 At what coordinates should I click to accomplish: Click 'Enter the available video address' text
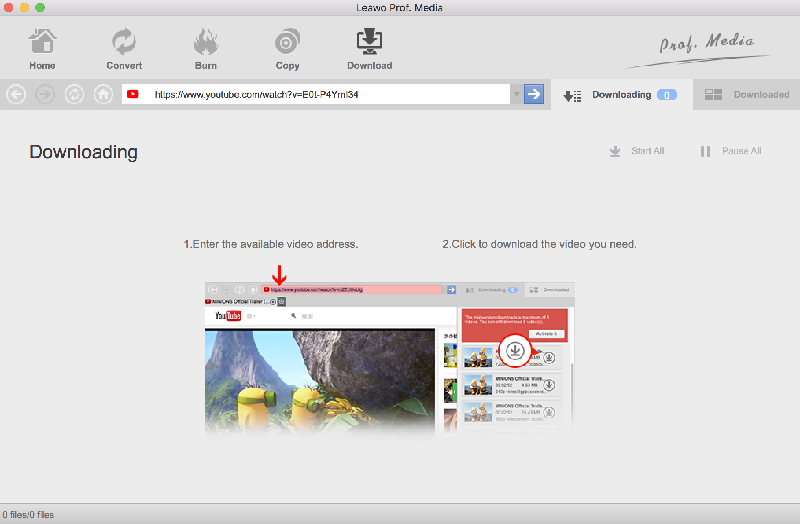point(271,244)
